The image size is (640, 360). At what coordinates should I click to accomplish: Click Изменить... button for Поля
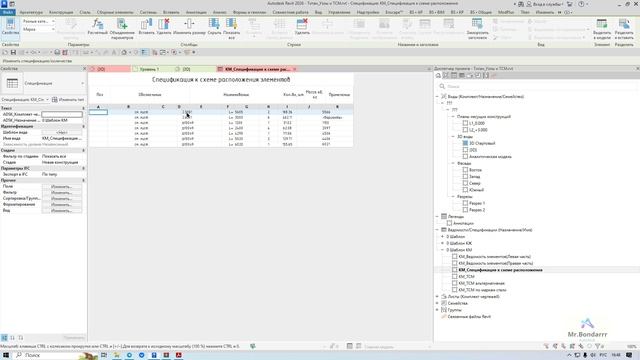click(62, 187)
